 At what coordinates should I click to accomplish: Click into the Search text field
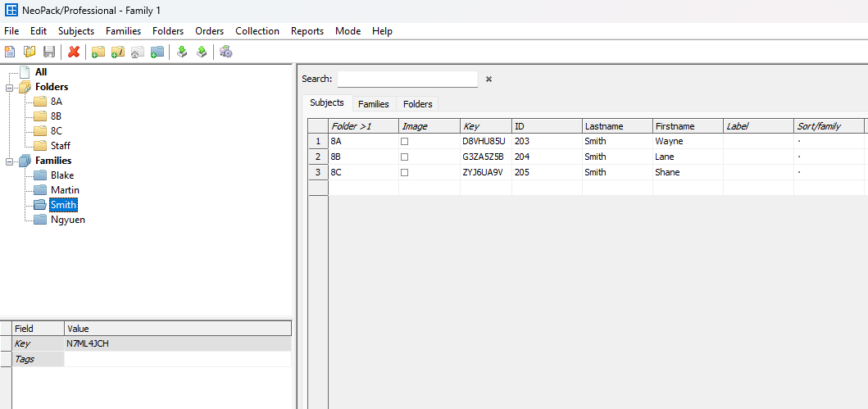[x=407, y=80]
